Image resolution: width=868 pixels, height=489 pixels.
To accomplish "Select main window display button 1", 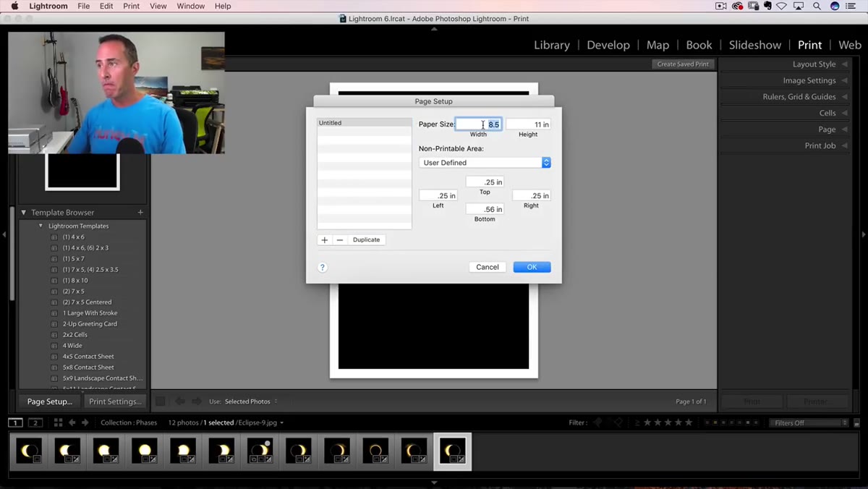I will tap(15, 422).
